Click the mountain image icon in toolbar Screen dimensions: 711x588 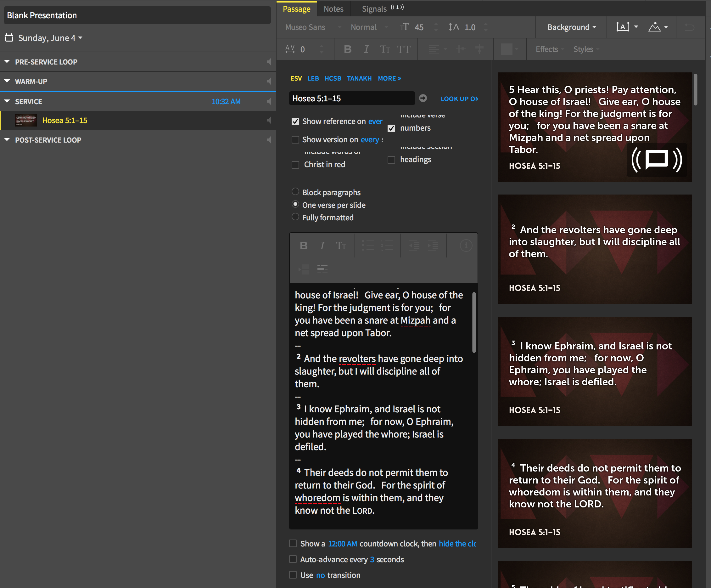pos(654,27)
